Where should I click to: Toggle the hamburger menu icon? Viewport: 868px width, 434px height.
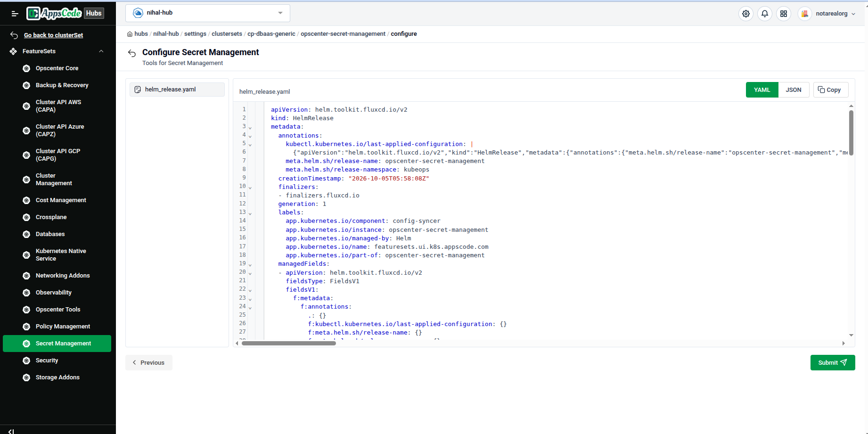coord(15,14)
